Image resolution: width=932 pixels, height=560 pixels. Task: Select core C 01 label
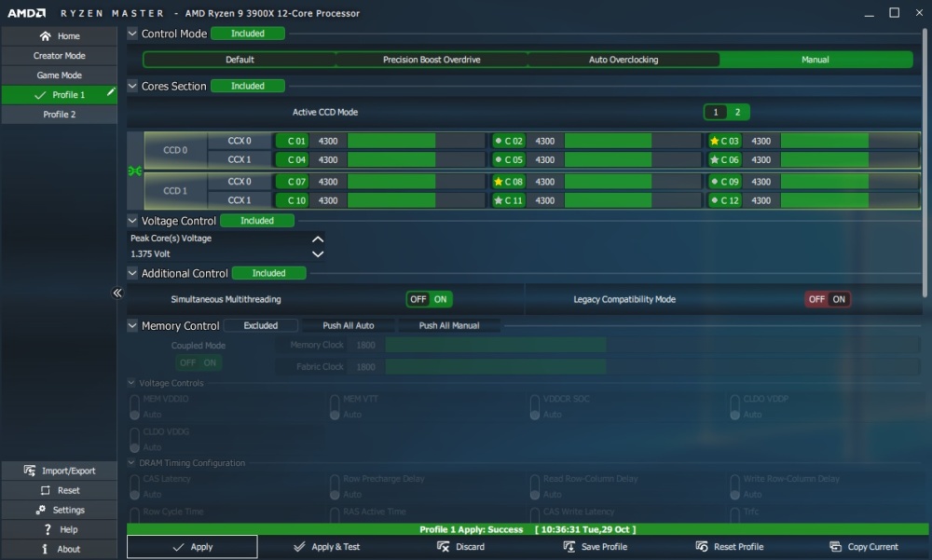tap(292, 141)
